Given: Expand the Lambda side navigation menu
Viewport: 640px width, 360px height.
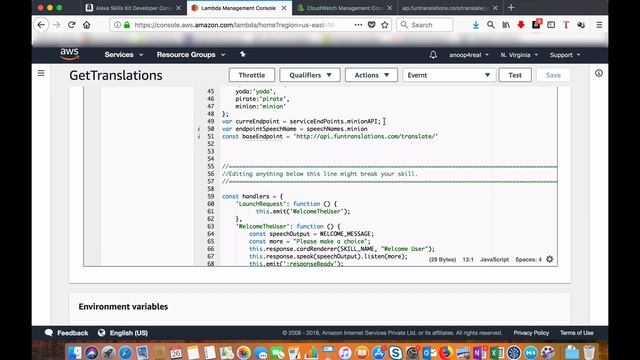Looking at the screenshot, I should coord(41,73).
